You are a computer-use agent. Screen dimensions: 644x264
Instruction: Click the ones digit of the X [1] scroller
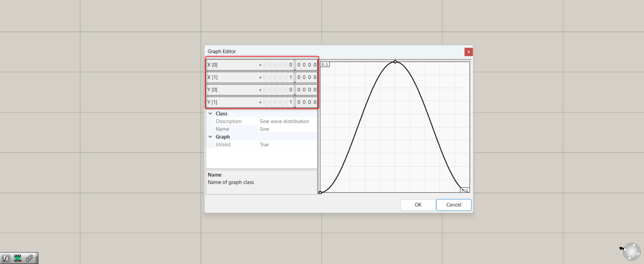291,77
